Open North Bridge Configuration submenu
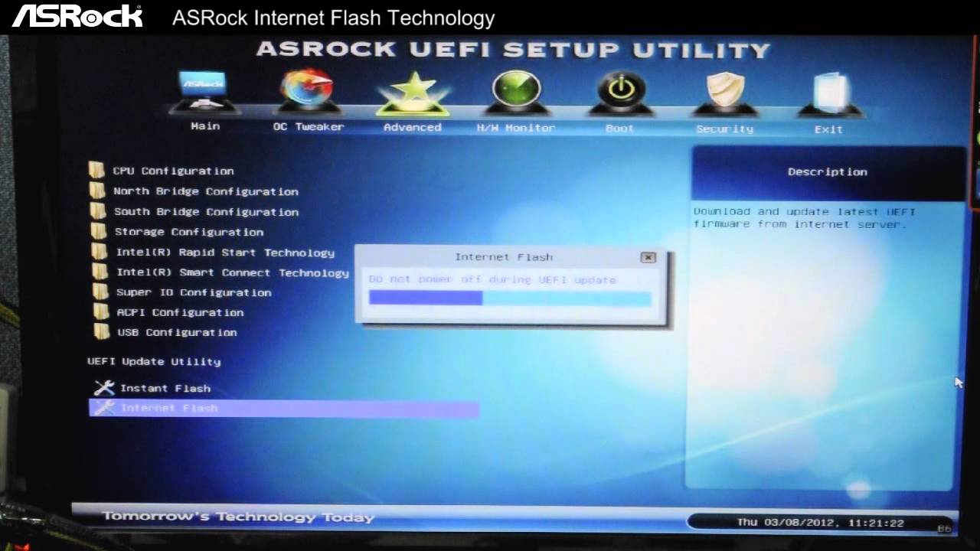This screenshot has height=551, width=980. click(206, 191)
